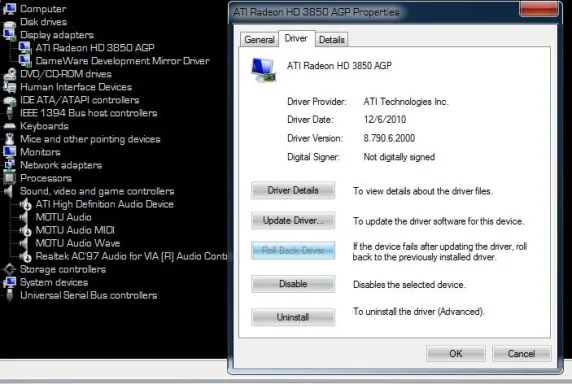Click the Human Interface Devices icon

[x=10, y=87]
